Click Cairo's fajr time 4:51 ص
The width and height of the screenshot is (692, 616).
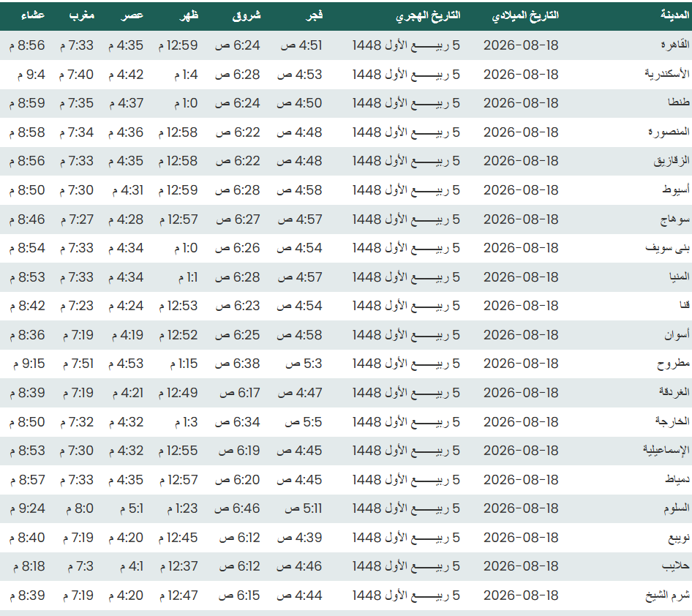(301, 45)
